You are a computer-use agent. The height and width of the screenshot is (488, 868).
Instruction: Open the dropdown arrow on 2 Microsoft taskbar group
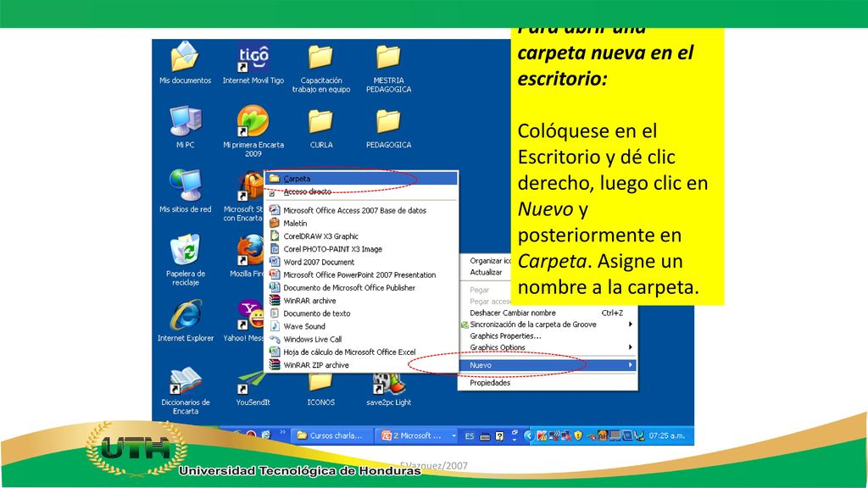(x=454, y=436)
